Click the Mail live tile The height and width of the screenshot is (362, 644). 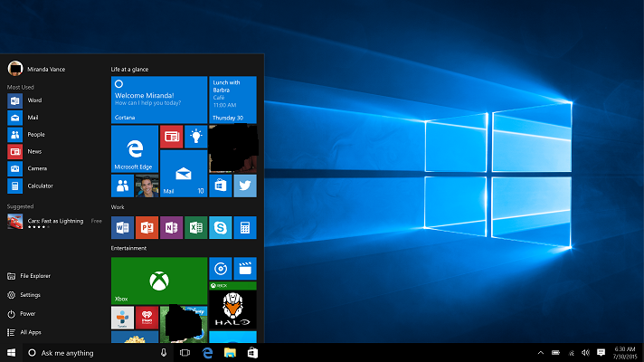click(184, 174)
